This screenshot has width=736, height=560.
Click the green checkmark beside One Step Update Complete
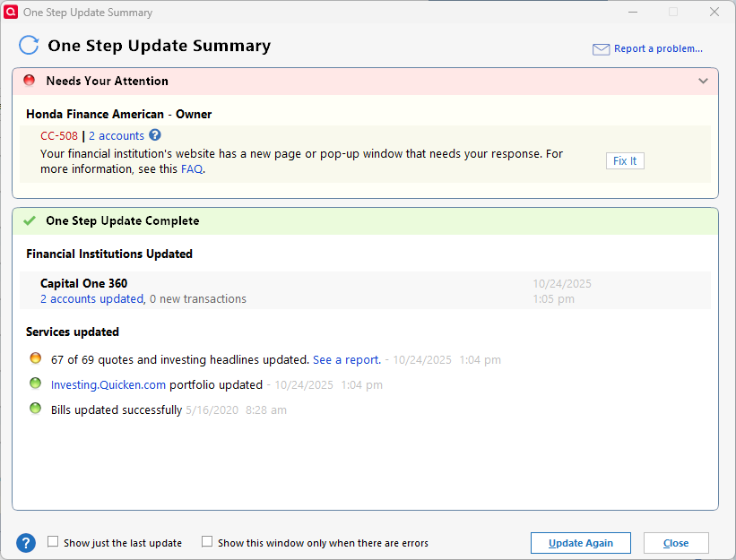coord(30,220)
